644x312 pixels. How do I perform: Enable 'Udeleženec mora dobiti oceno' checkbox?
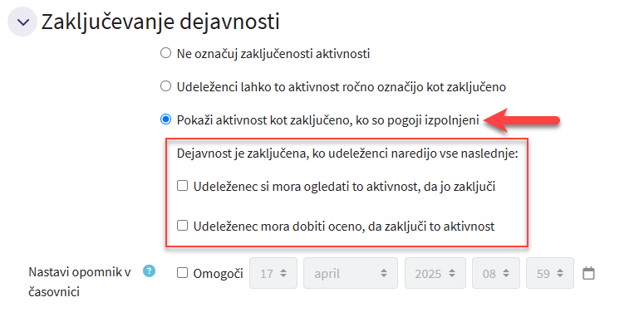pos(182,225)
